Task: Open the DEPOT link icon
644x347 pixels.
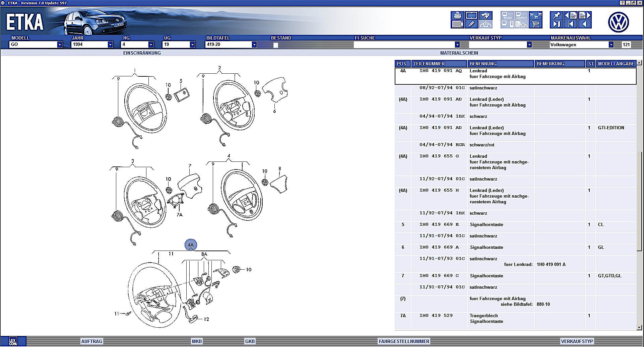Action: (x=521, y=15)
